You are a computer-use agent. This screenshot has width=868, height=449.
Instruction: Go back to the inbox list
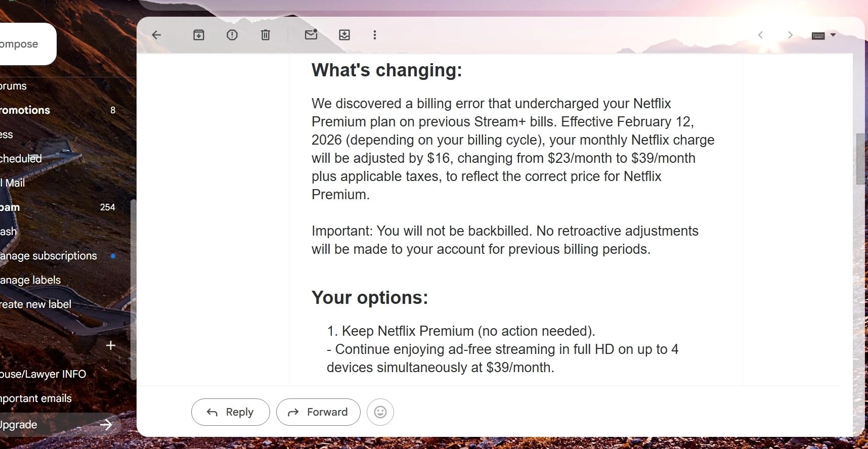pos(156,35)
